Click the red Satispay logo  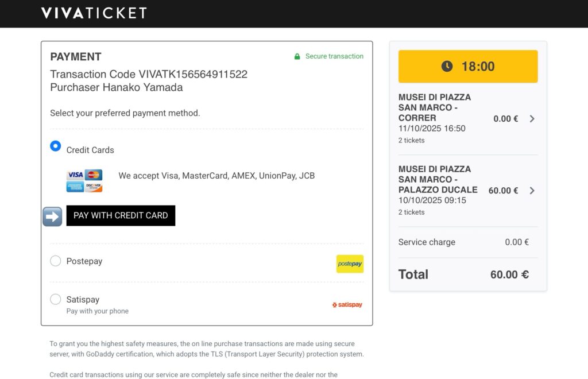[x=347, y=305]
